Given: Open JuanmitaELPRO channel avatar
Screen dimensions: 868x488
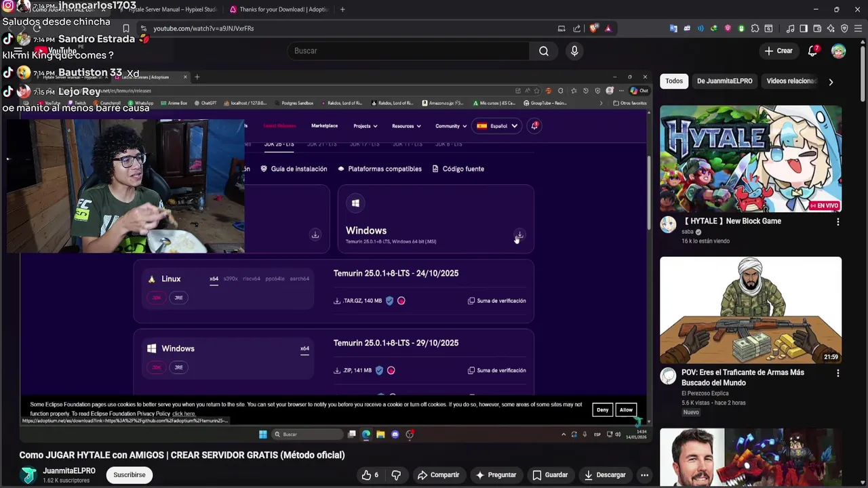Looking at the screenshot, I should pos(28,475).
